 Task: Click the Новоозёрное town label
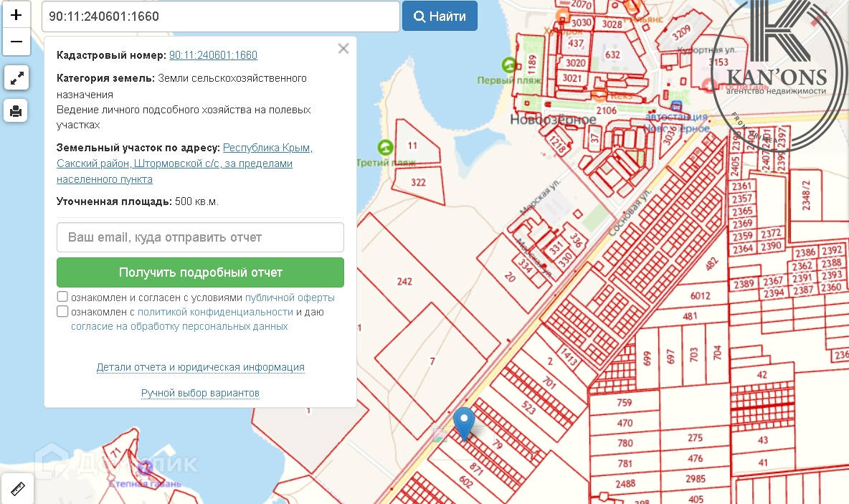[x=553, y=120]
